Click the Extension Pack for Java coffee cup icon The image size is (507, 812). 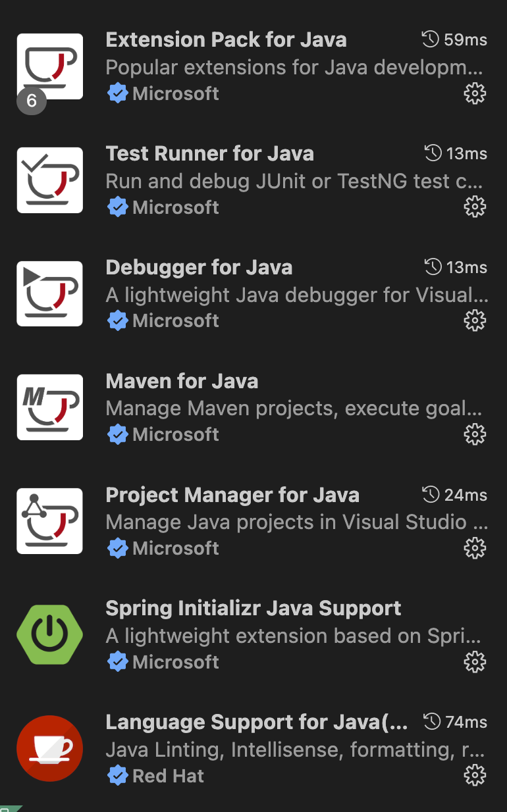[49, 66]
